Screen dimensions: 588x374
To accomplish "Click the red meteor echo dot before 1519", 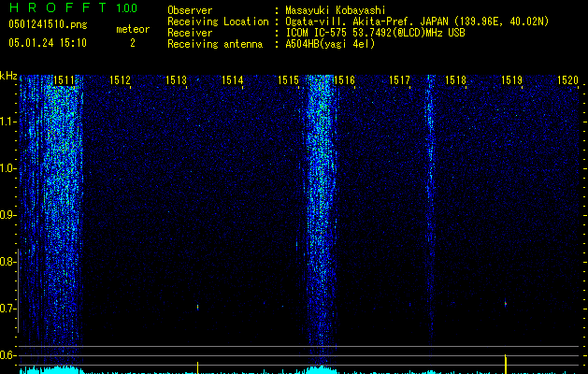I will click(x=506, y=303).
